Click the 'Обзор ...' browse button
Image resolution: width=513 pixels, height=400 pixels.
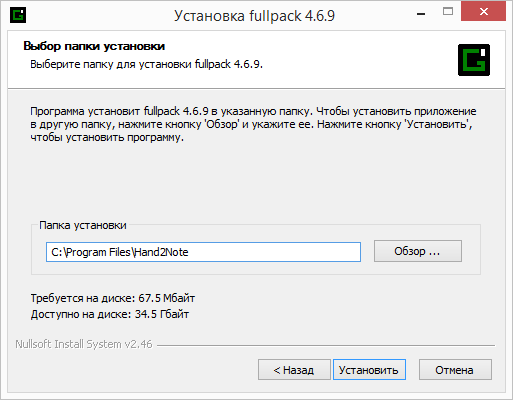pos(418,251)
